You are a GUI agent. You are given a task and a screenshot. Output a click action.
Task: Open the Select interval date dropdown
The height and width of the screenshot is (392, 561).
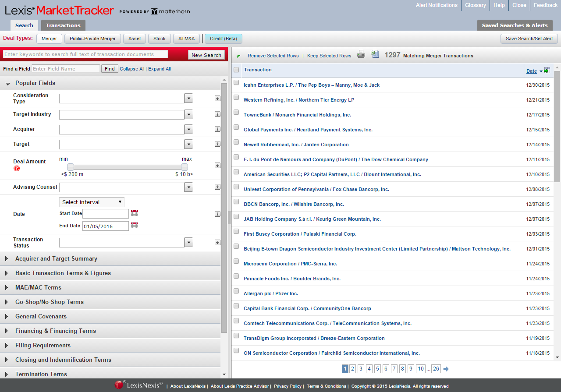92,202
